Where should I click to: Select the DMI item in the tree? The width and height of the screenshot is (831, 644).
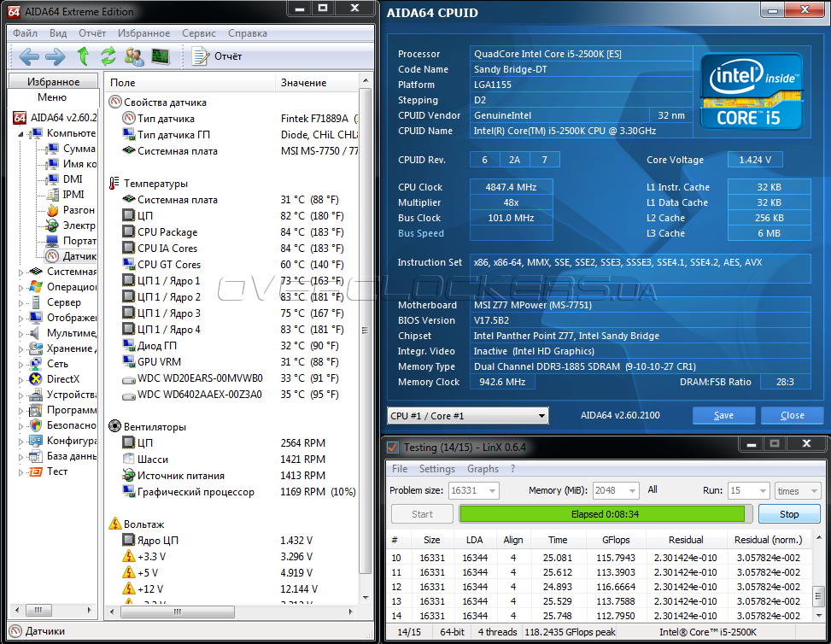tap(73, 179)
